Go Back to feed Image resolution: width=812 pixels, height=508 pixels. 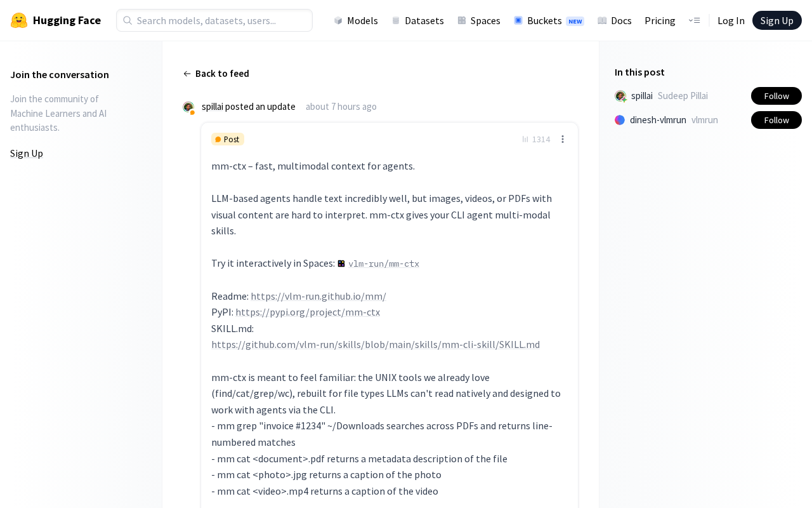pyautogui.click(x=216, y=74)
